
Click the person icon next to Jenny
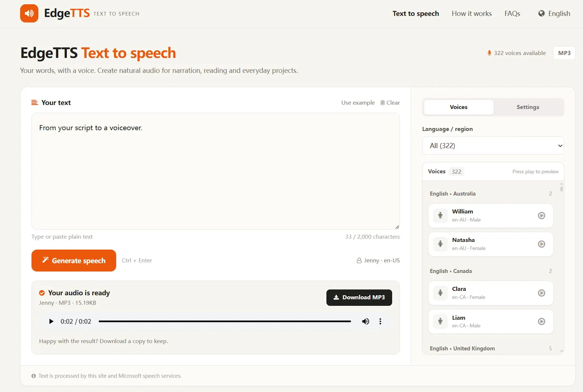359,261
